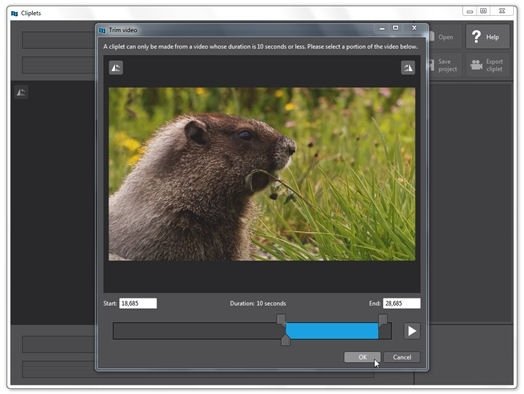Confirm trim with the OK button
Image resolution: width=524 pixels, height=394 pixels.
tap(362, 357)
